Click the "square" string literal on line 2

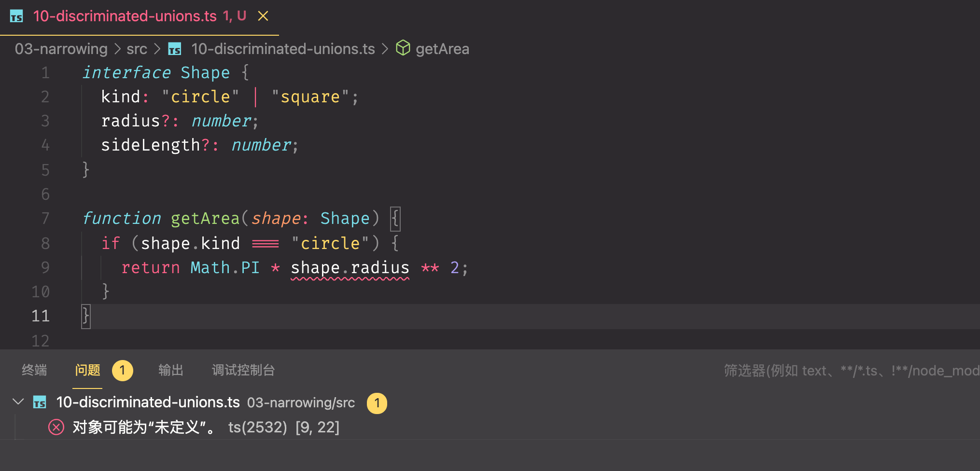coord(310,97)
